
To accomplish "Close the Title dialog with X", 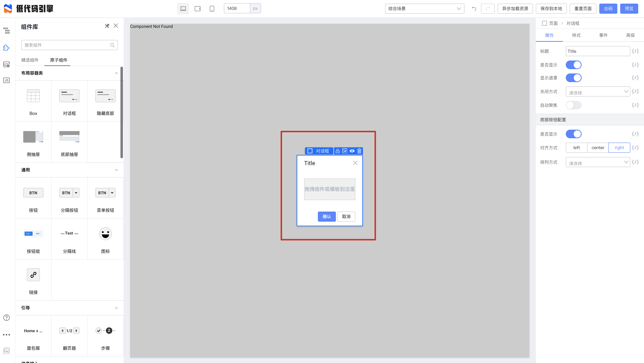I will [x=355, y=163].
